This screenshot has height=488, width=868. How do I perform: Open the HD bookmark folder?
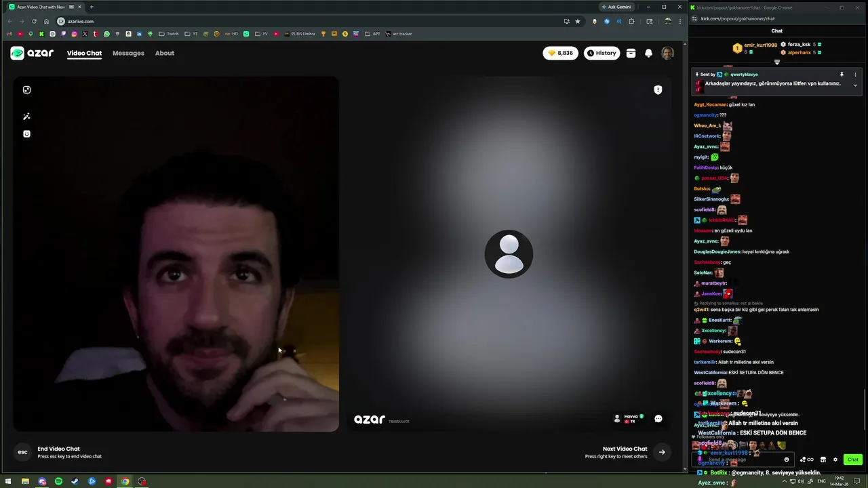pos(231,34)
